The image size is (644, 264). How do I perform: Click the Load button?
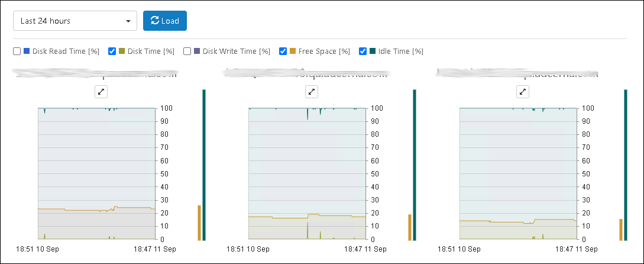165,21
